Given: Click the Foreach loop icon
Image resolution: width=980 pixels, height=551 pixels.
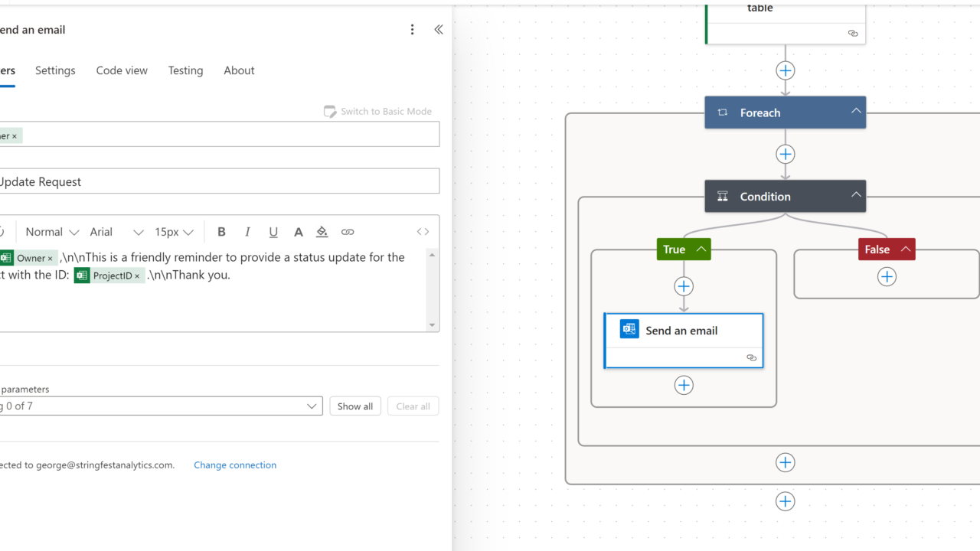Looking at the screenshot, I should 722,112.
